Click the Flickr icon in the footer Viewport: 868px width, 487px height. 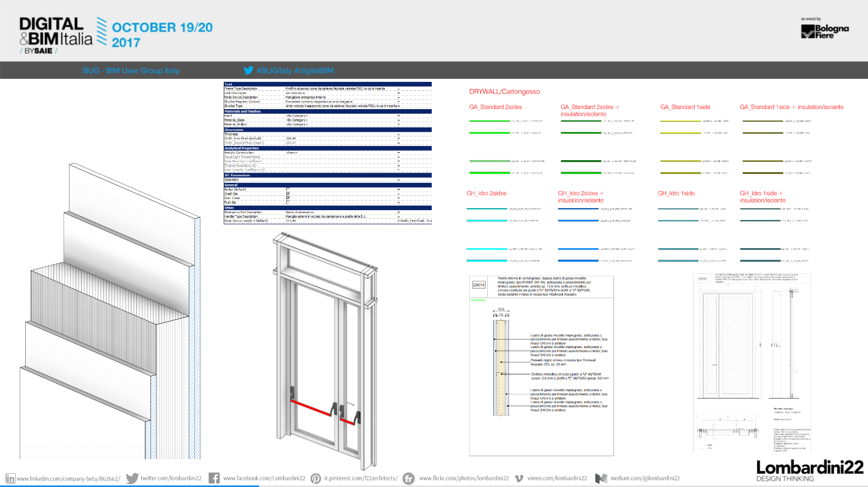point(409,478)
